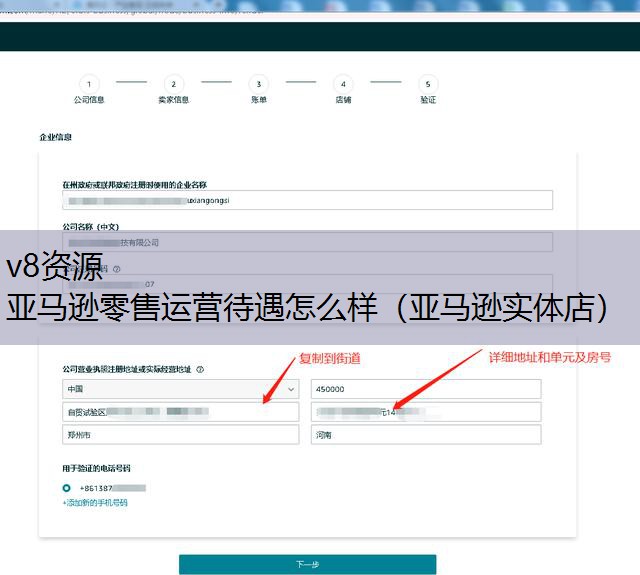This screenshot has height=575, width=640.
Task: Click the 公司名称 (中文) input field
Action: click(307, 242)
